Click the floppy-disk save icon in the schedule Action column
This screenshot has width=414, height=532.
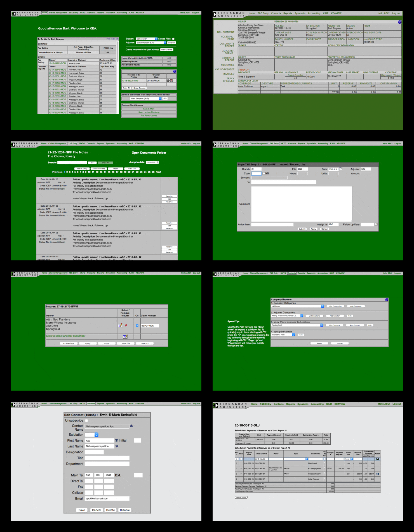378,459
